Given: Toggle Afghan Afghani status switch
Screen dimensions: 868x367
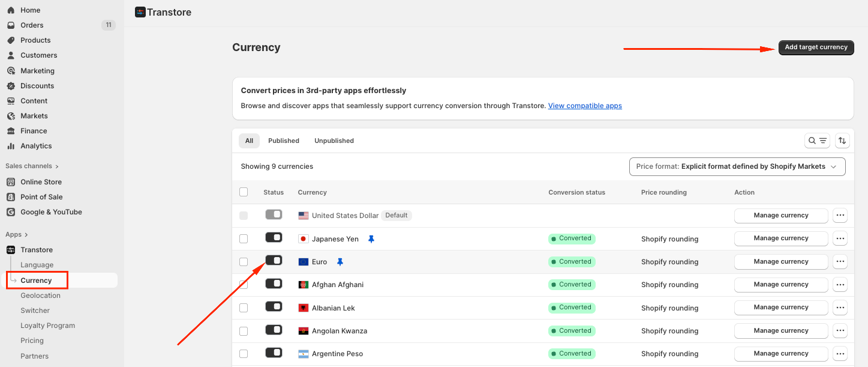Looking at the screenshot, I should (274, 284).
